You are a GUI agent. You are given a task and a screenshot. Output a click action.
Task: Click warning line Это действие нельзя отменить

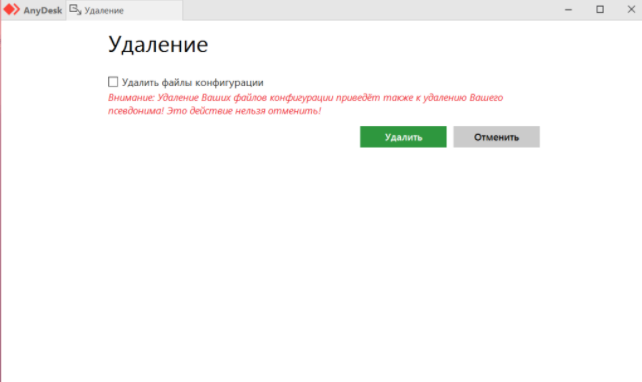(244, 111)
